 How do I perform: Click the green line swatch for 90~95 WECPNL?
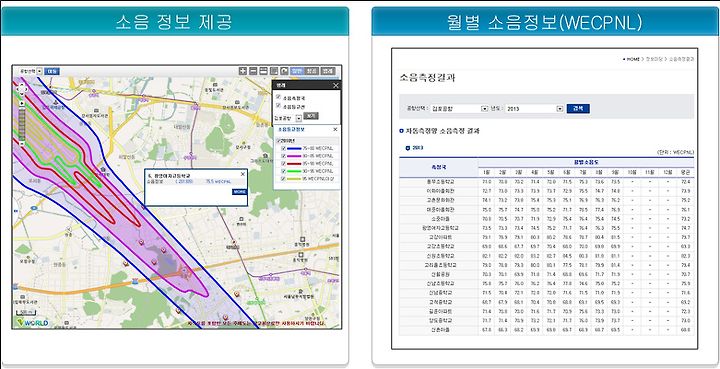click(x=294, y=171)
